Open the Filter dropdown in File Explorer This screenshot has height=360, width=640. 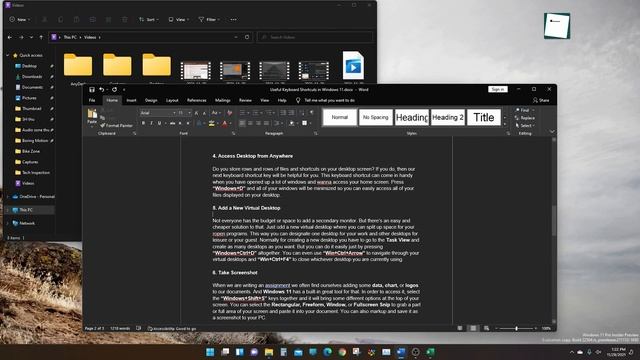[209, 20]
